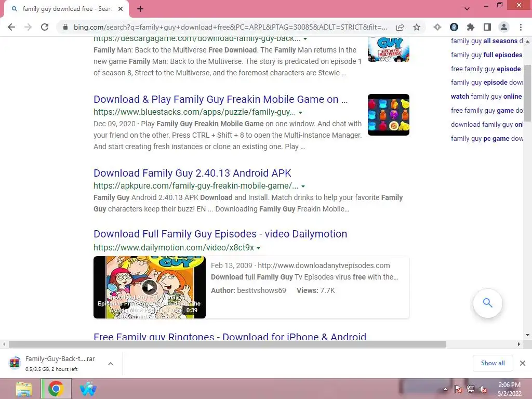Viewport: 532px width, 399px height.
Task: Bookmark this page with star icon
Action: 417,27
